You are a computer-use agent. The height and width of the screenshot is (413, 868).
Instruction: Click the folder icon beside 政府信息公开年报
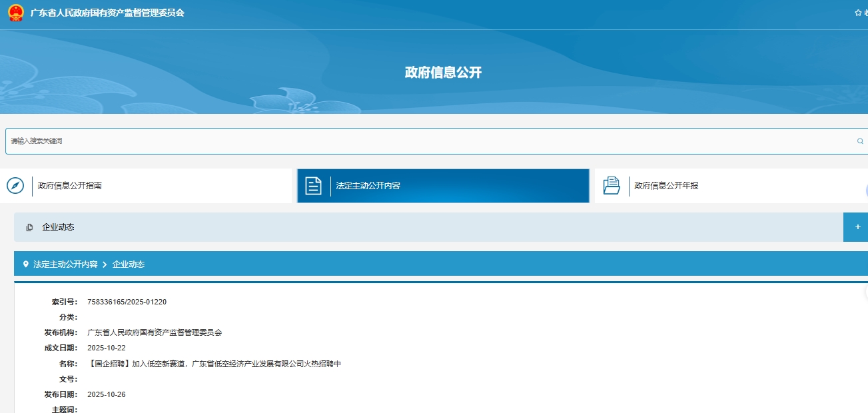tap(612, 185)
